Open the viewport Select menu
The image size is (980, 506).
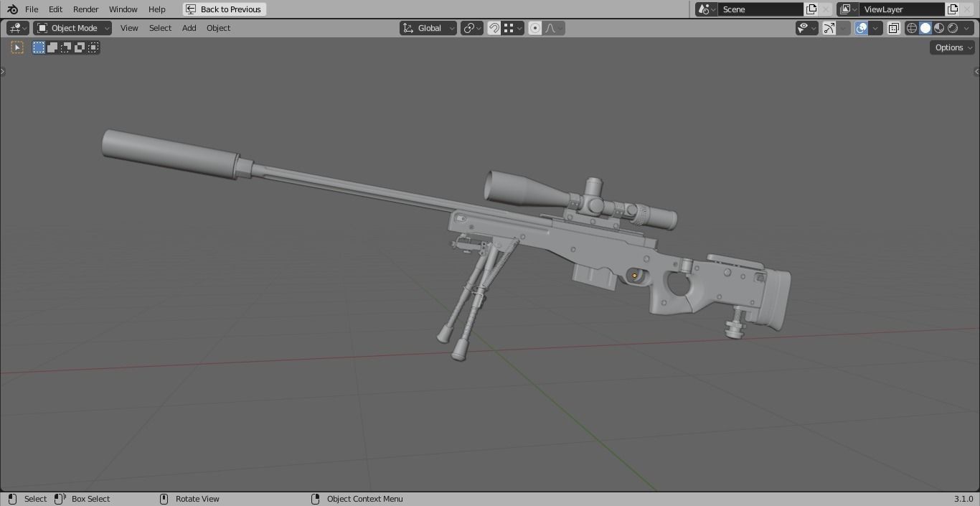[160, 28]
